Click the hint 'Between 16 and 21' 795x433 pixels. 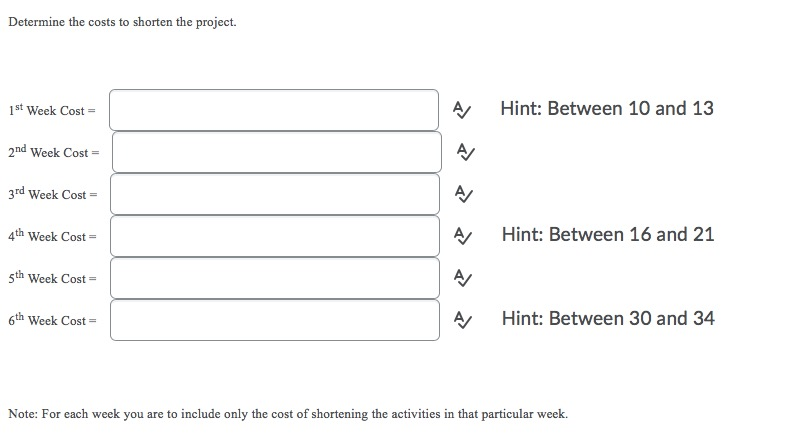pos(607,234)
